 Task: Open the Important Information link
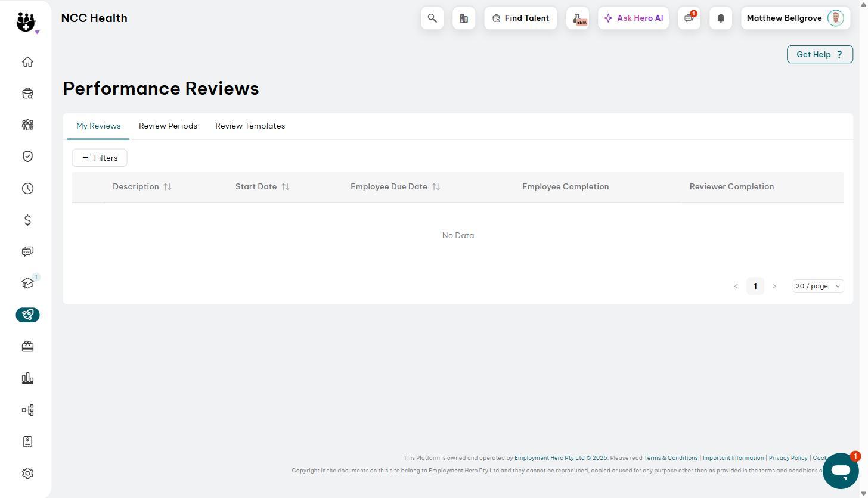[733, 458]
